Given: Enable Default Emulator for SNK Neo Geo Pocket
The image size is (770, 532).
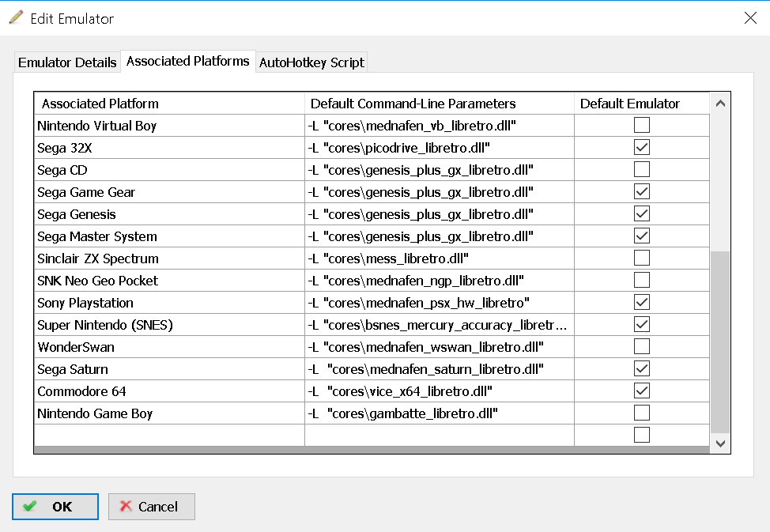Looking at the screenshot, I should [x=641, y=280].
